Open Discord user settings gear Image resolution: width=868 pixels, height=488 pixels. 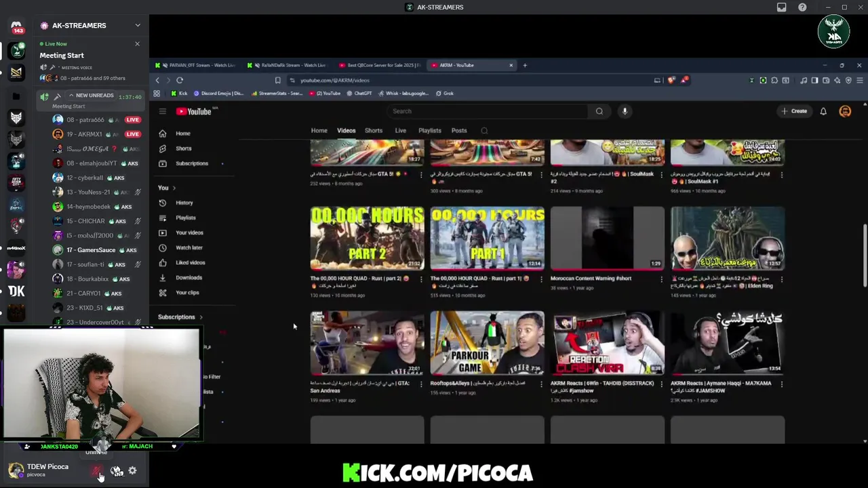pos(132,470)
